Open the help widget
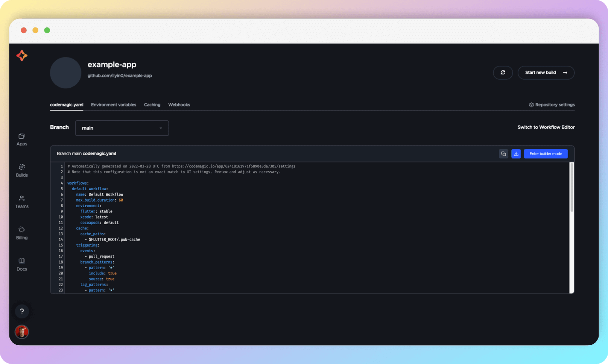Image resolution: width=608 pixels, height=364 pixels. coord(22,311)
